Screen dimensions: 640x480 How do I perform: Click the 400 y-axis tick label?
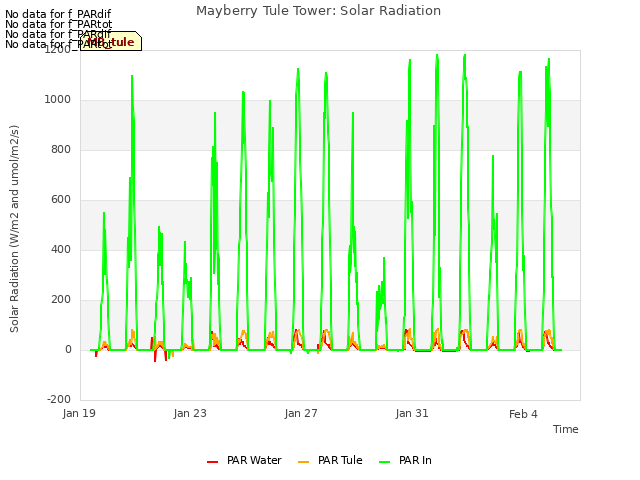pos(61,249)
